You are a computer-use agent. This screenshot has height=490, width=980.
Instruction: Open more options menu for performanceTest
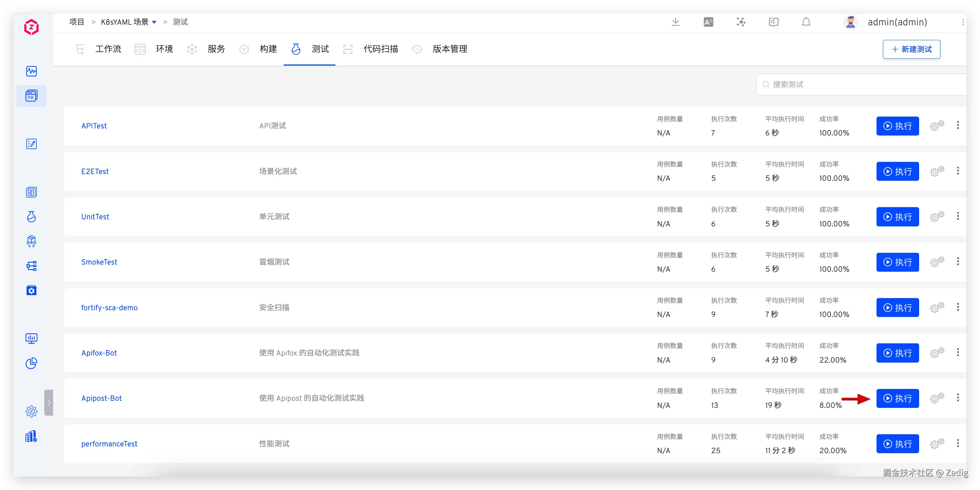[958, 443]
